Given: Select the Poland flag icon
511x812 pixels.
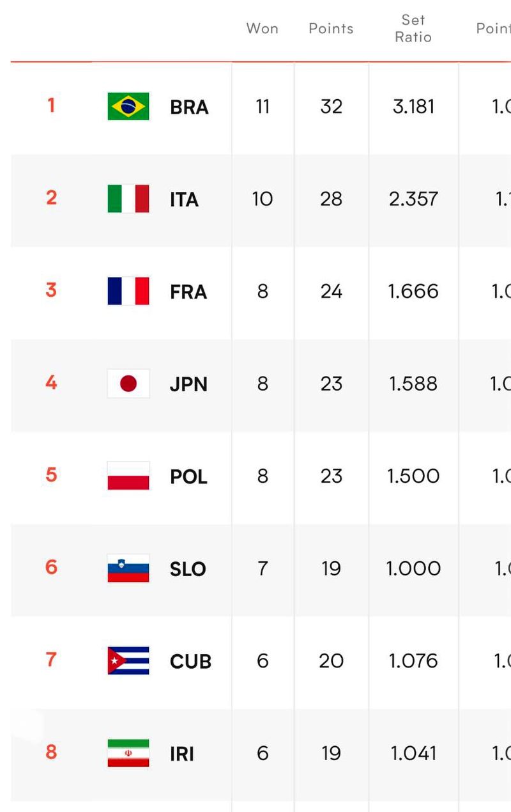Looking at the screenshot, I should tap(128, 476).
